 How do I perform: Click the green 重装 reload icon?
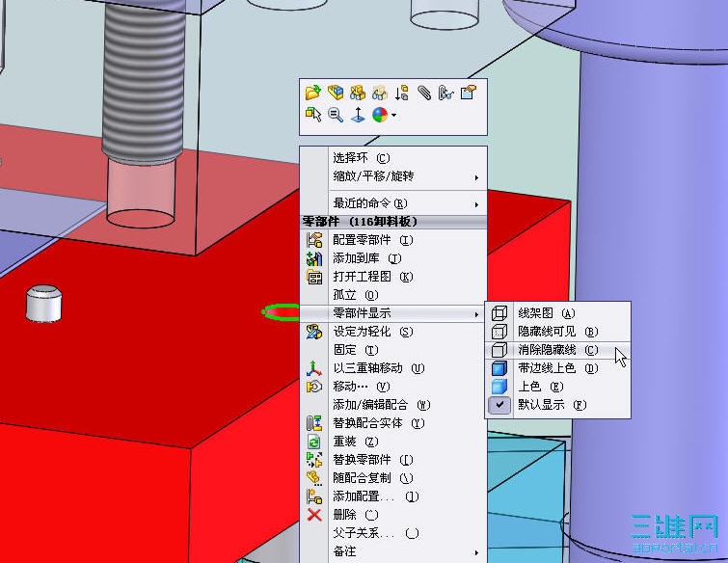click(x=314, y=442)
